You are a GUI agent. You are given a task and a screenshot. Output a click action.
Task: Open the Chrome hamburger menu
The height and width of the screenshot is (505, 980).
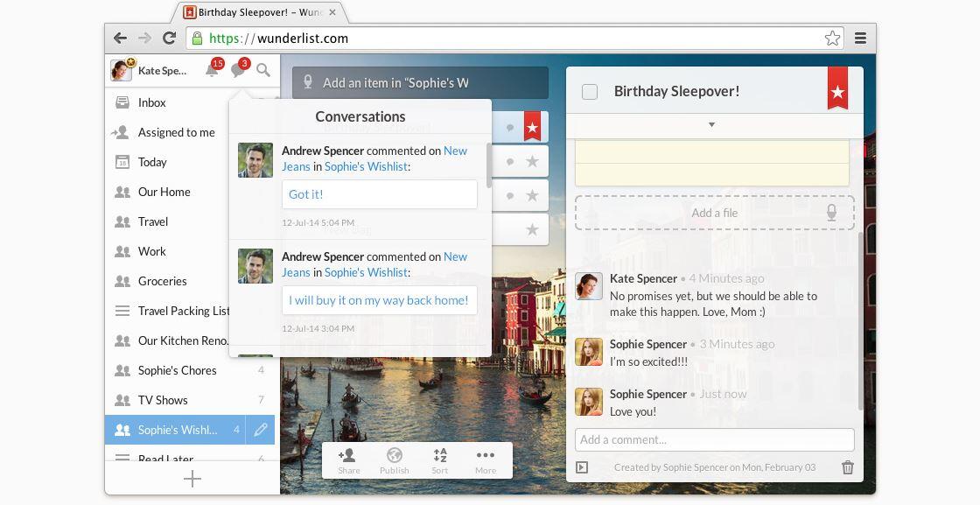pyautogui.click(x=861, y=39)
